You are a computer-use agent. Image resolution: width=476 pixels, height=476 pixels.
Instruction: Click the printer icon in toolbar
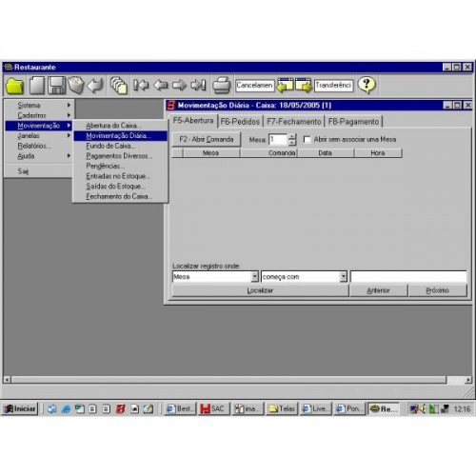(x=222, y=85)
